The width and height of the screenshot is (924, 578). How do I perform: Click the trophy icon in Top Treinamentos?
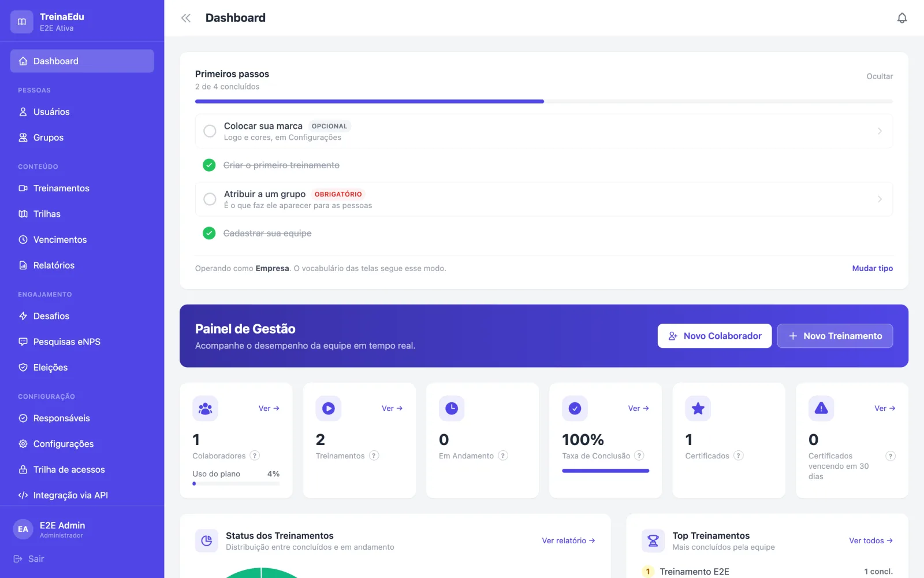(653, 541)
